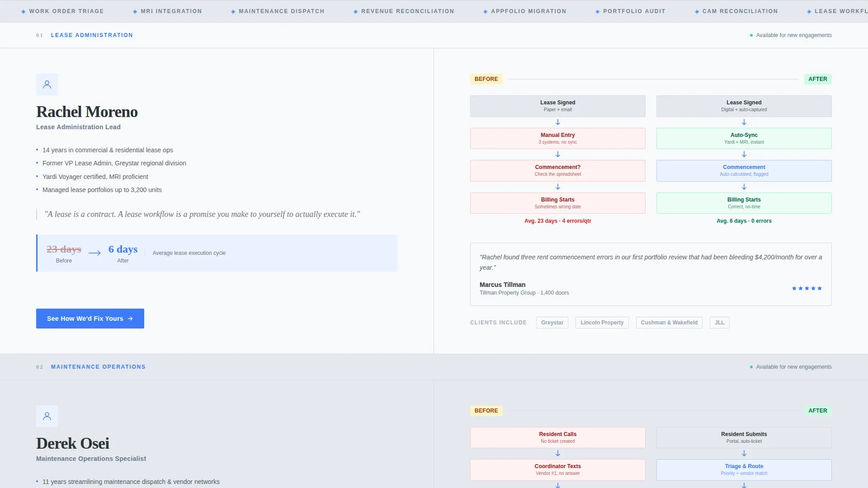Click Coordinator Texts step box
The height and width of the screenshot is (488, 868).
[558, 470]
